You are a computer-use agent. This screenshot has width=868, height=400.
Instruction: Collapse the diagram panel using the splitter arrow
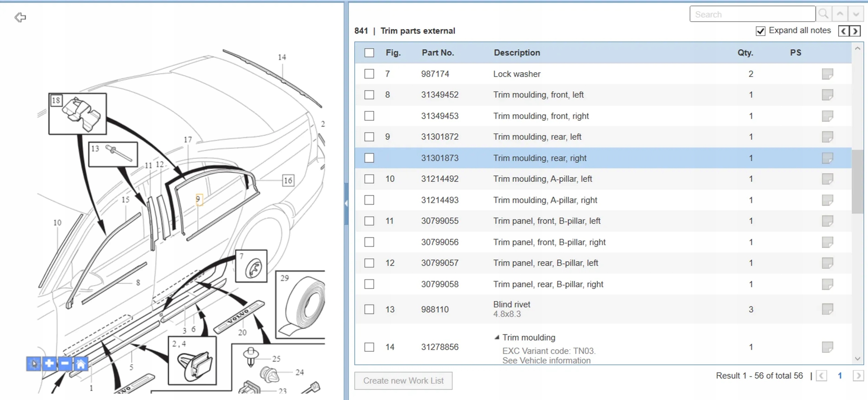point(346,203)
